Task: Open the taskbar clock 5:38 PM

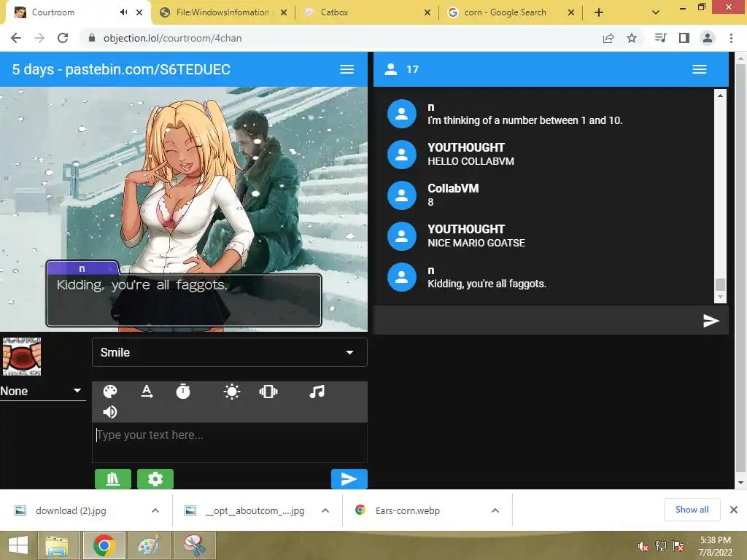Action: [715, 546]
